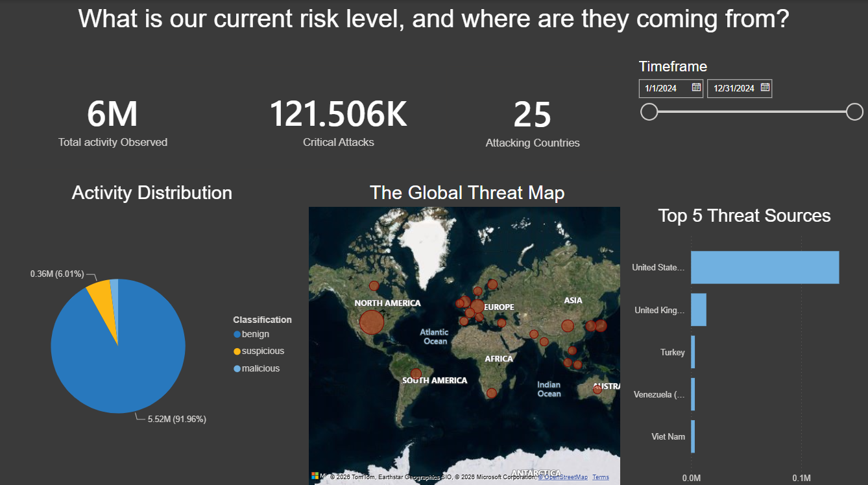Grab the right timeframe slider handle
This screenshot has height=485, width=868.
pyautogui.click(x=855, y=112)
